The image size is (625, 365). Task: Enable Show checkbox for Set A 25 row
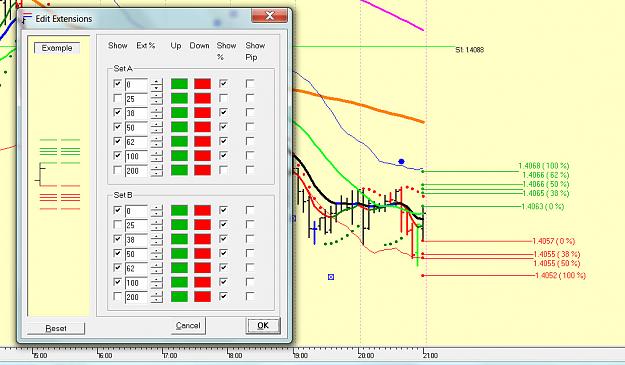click(118, 98)
